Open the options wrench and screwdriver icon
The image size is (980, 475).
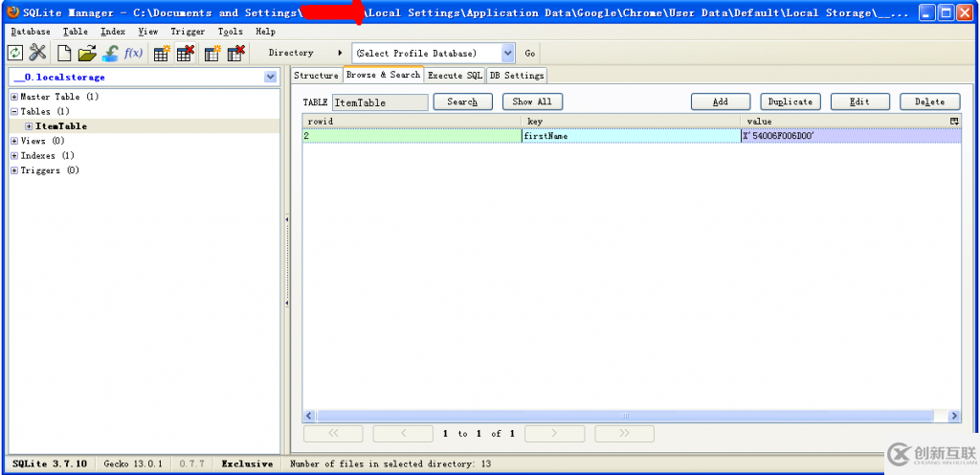pos(37,53)
